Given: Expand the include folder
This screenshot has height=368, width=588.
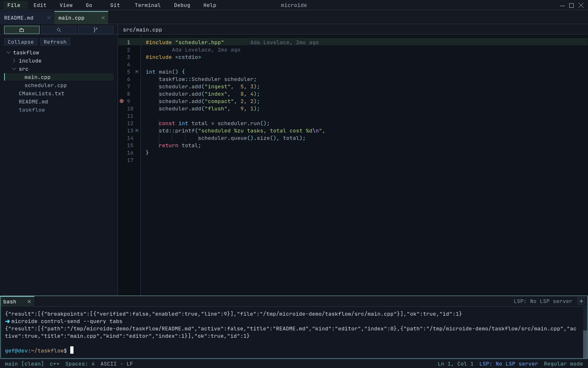Looking at the screenshot, I should (14, 61).
